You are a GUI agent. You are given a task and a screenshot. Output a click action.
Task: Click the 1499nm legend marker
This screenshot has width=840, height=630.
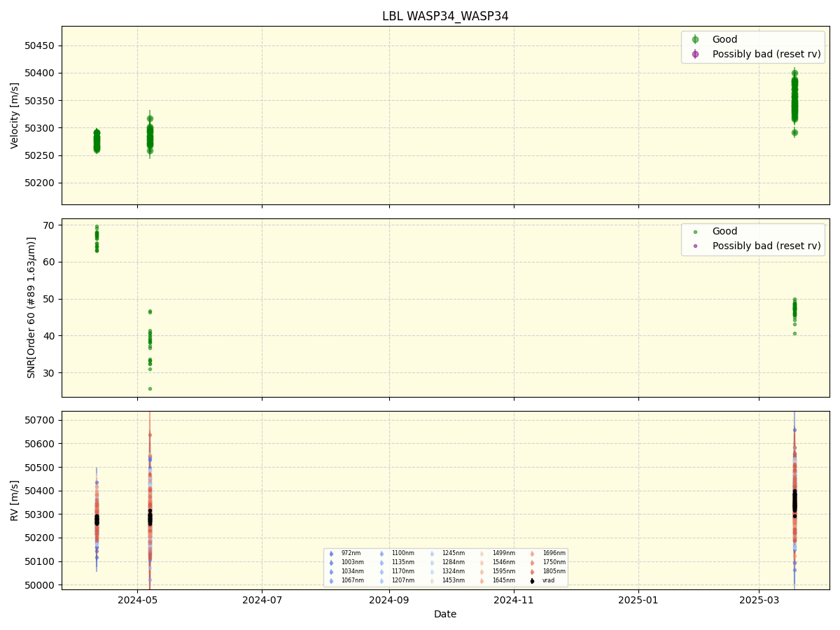[x=482, y=553]
